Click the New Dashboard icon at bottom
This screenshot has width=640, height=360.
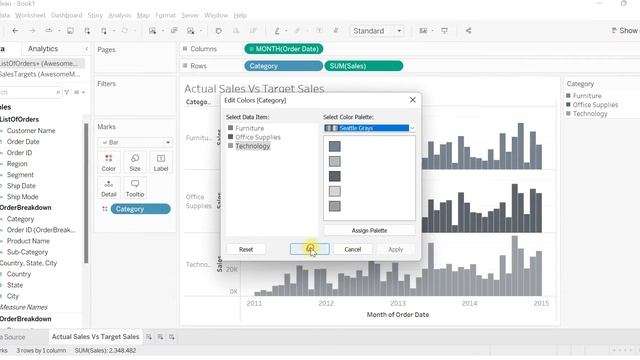point(160,337)
